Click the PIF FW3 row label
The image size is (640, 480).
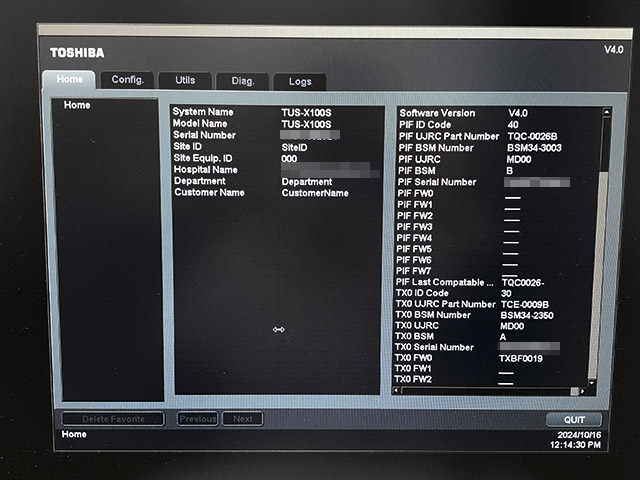pos(414,227)
